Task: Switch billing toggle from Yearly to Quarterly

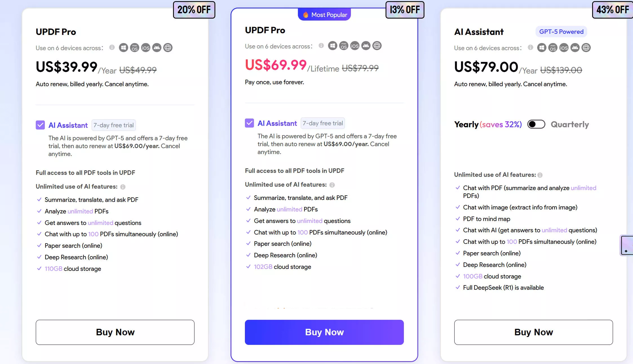Action: pyautogui.click(x=536, y=124)
